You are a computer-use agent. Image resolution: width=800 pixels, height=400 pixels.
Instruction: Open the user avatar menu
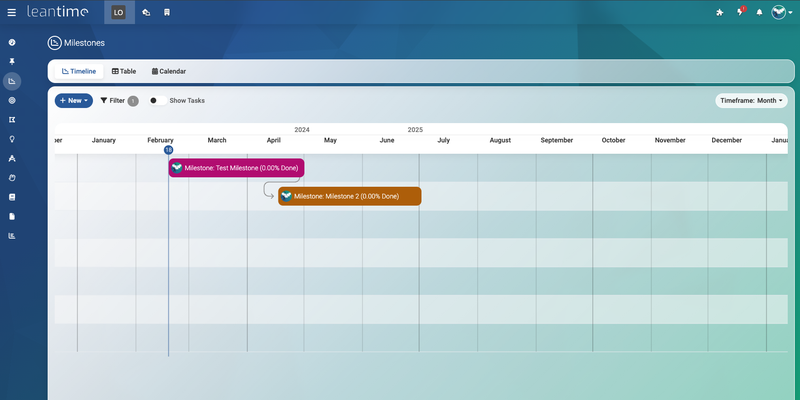pos(782,12)
